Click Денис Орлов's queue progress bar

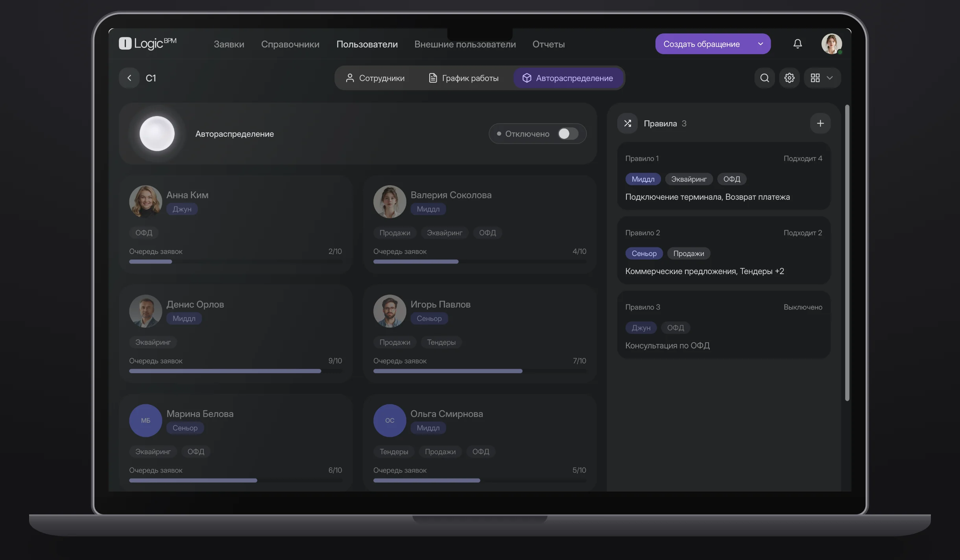236,371
